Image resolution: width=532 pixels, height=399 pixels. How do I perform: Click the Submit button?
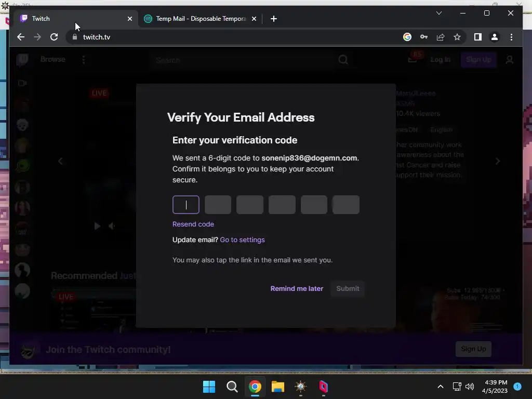[348, 289]
